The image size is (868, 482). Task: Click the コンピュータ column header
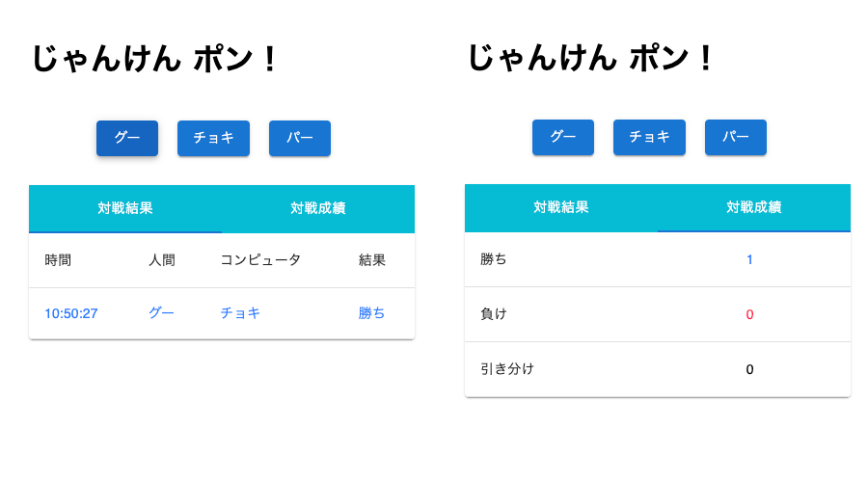pos(260,260)
